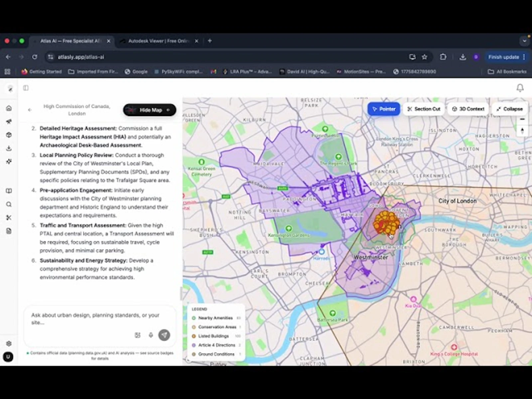Go back in browser history
Viewport: 532px width, 399px height.
coord(8,57)
